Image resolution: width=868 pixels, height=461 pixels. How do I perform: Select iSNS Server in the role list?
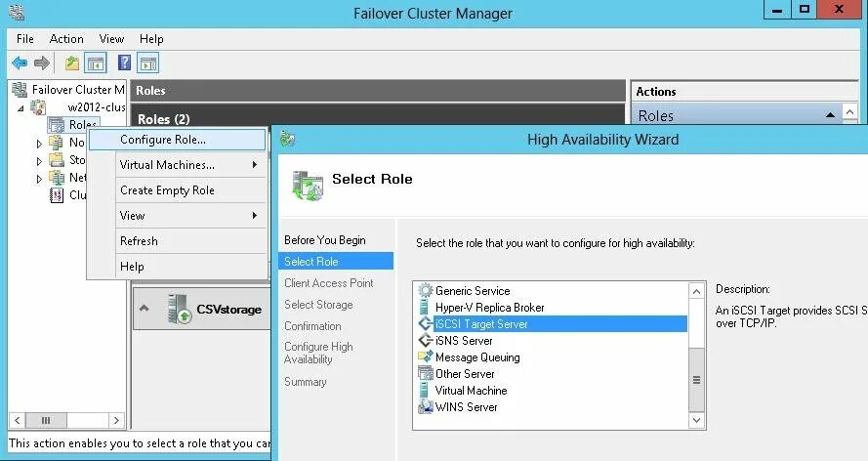464,340
